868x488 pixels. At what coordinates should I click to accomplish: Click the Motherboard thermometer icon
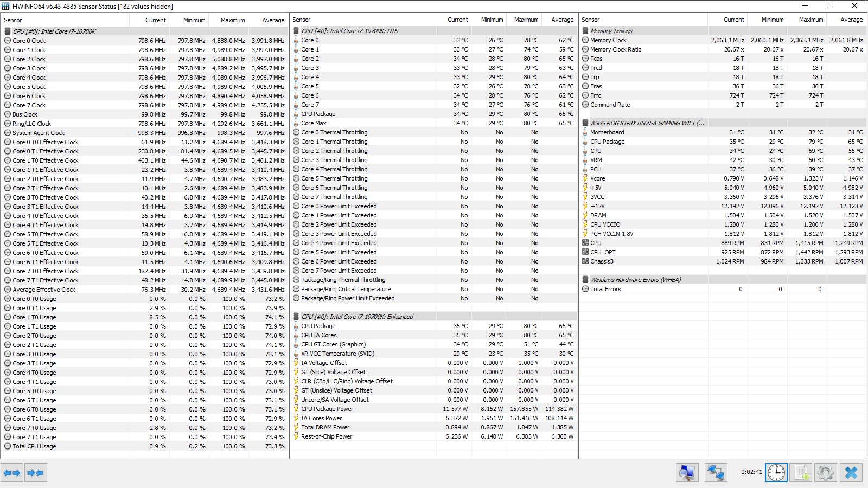click(585, 132)
